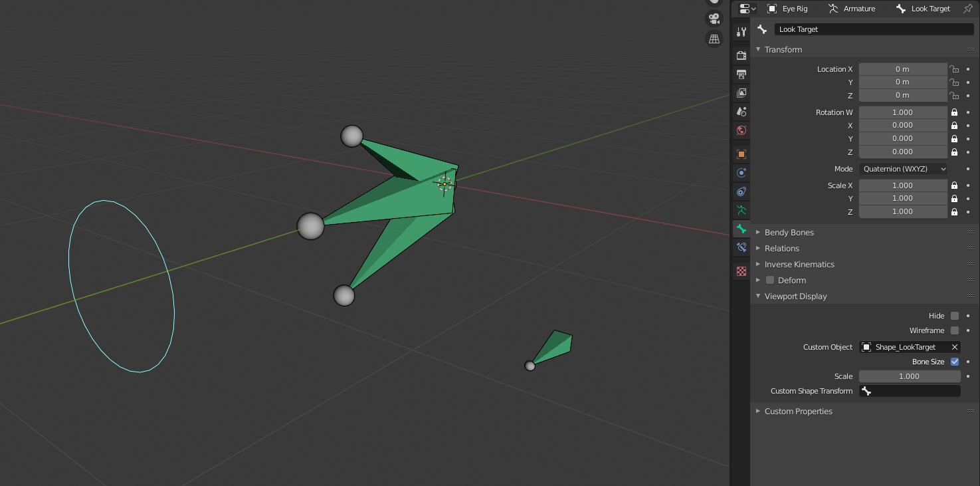Toggle the Location Z lock
This screenshot has width=980, height=486.
point(954,95)
